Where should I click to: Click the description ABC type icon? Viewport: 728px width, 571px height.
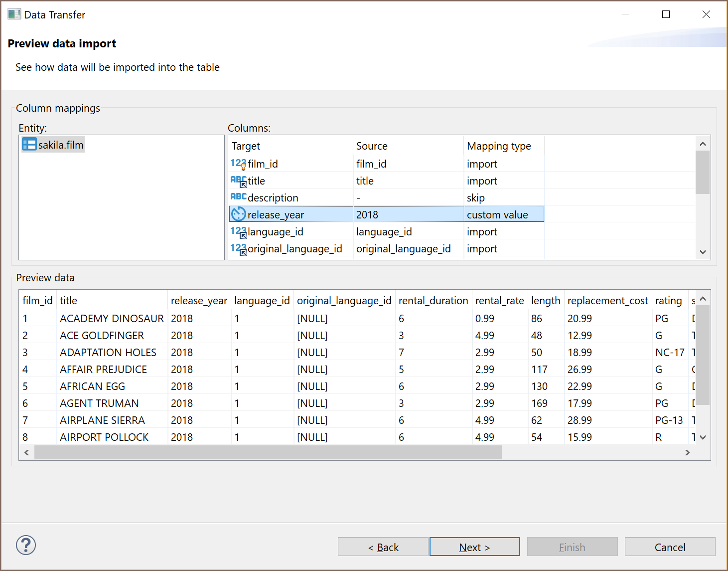(x=238, y=197)
